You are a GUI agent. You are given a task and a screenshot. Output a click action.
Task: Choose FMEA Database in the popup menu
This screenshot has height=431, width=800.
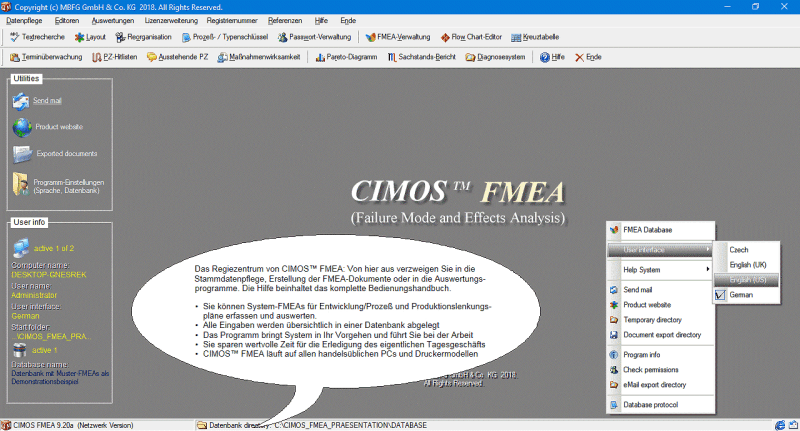point(661,230)
